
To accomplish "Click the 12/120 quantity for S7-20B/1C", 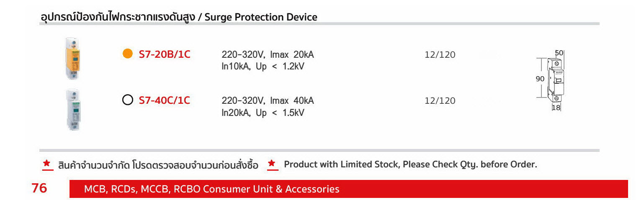I will (x=440, y=55).
